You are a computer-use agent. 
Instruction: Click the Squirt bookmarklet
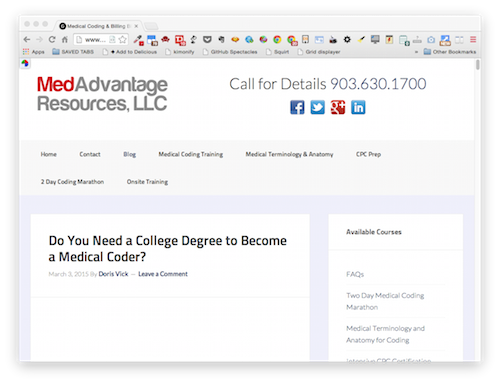pyautogui.click(x=277, y=52)
